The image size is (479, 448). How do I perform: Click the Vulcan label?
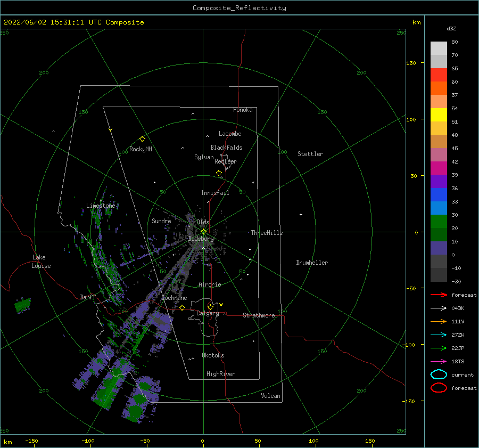pyautogui.click(x=271, y=396)
